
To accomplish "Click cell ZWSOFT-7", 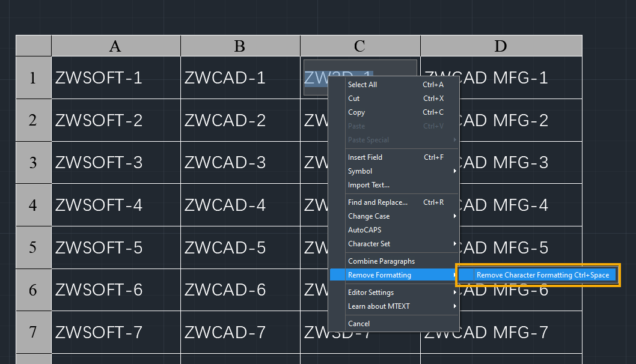I will coord(116,332).
